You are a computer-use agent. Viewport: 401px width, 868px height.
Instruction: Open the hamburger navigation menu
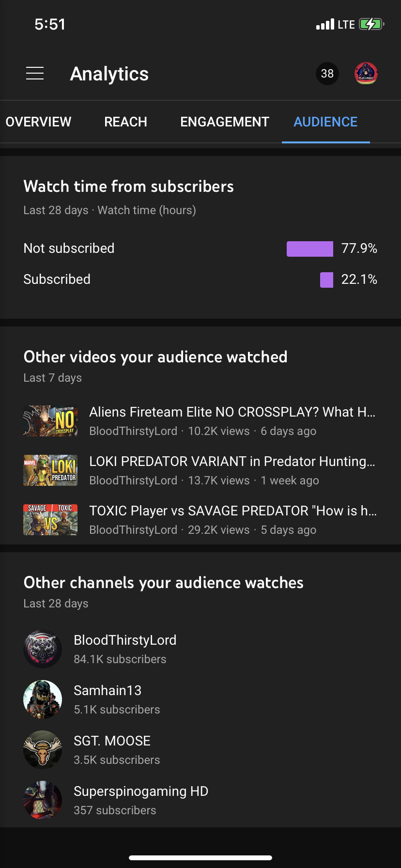pyautogui.click(x=35, y=74)
